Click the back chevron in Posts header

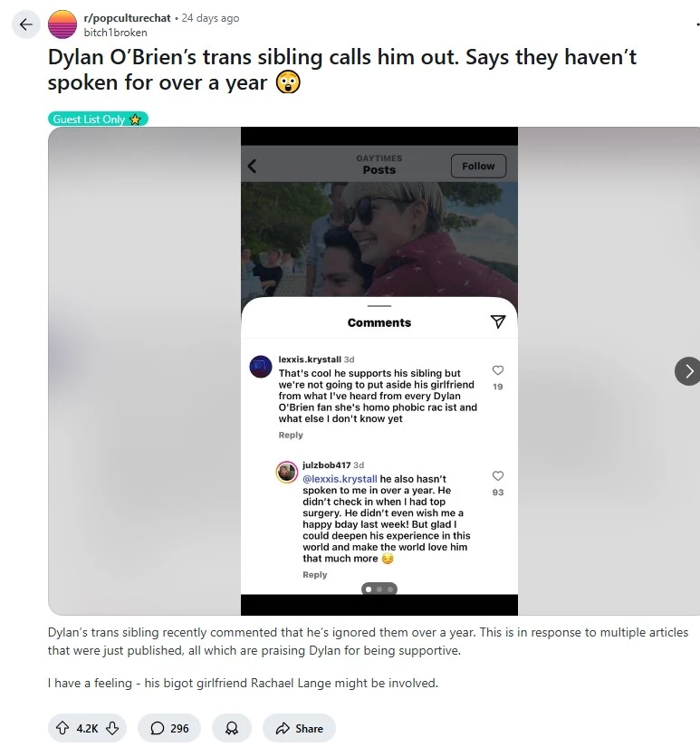[x=252, y=166]
